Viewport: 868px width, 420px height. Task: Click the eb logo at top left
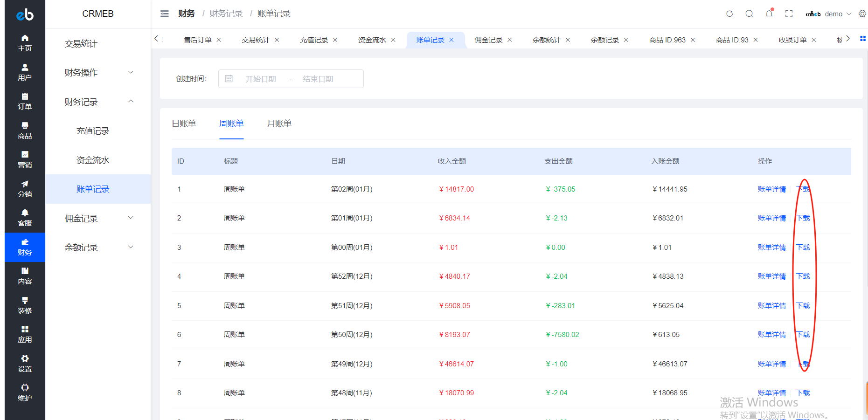(x=25, y=14)
